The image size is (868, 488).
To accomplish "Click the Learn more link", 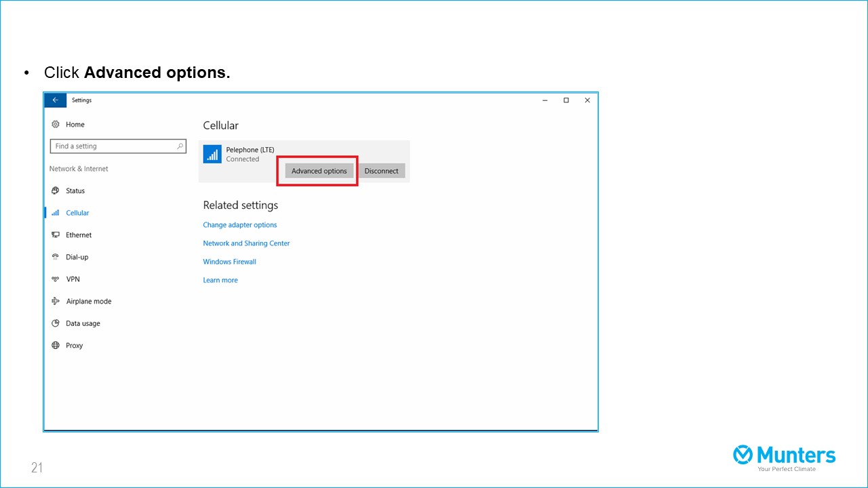I will pyautogui.click(x=220, y=280).
